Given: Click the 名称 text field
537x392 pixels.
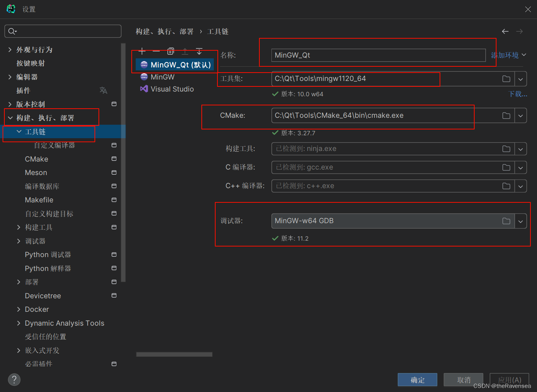Looking at the screenshot, I should (378, 55).
